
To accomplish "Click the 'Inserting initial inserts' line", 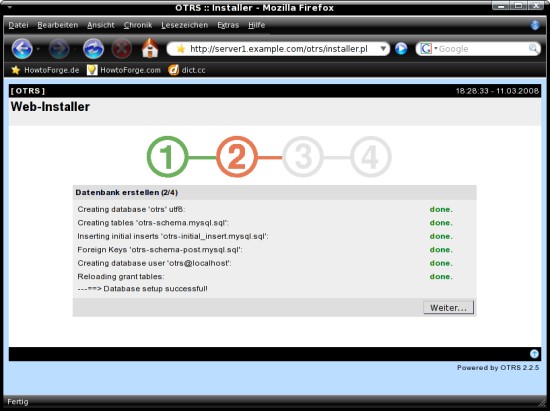I will pos(173,236).
